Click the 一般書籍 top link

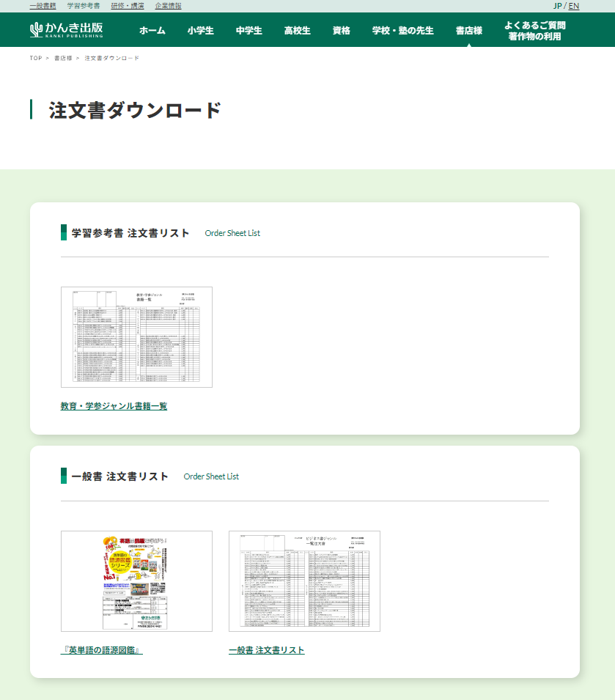(x=43, y=6)
